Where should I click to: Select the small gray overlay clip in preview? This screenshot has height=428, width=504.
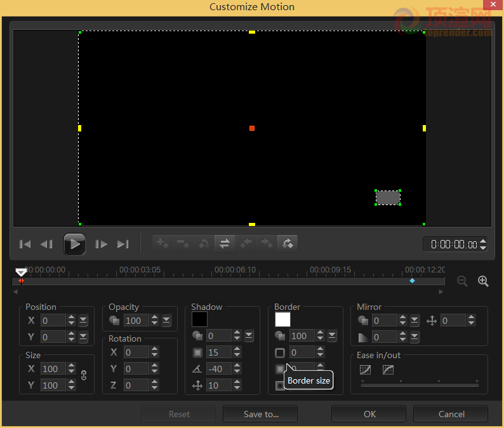point(388,197)
